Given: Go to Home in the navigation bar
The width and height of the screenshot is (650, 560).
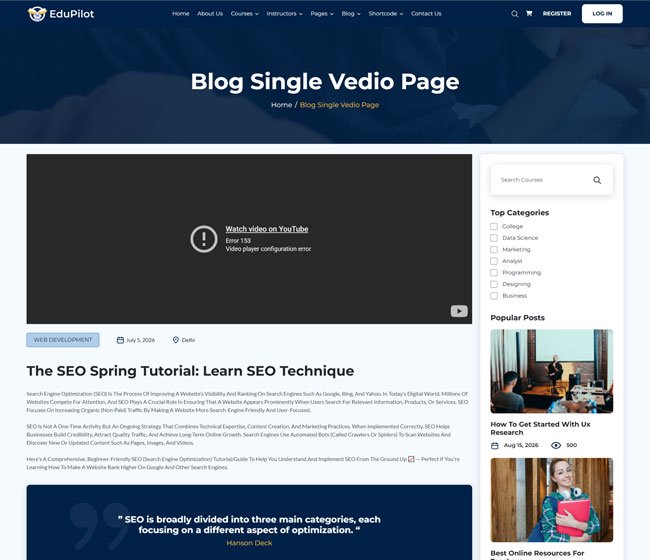Looking at the screenshot, I should pos(181,14).
